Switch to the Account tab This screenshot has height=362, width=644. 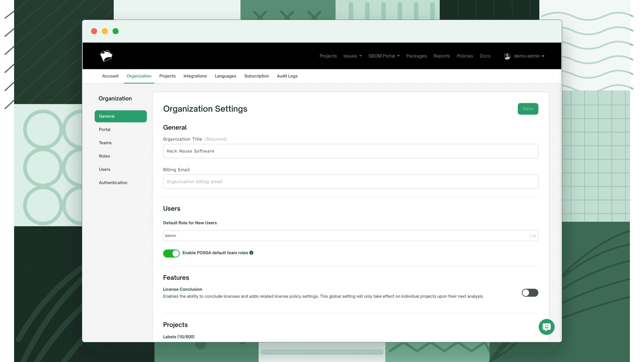(x=110, y=76)
